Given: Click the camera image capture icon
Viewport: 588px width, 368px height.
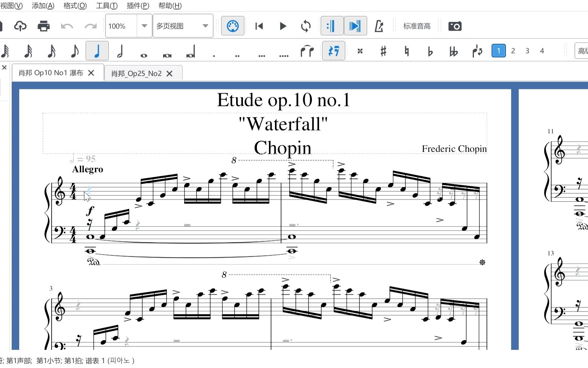Looking at the screenshot, I should pyautogui.click(x=455, y=26).
